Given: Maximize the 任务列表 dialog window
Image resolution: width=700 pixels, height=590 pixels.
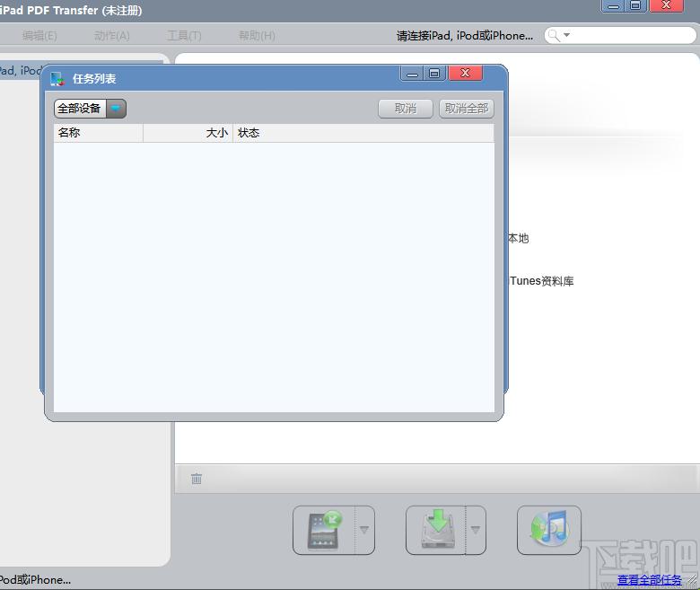Looking at the screenshot, I should point(434,74).
